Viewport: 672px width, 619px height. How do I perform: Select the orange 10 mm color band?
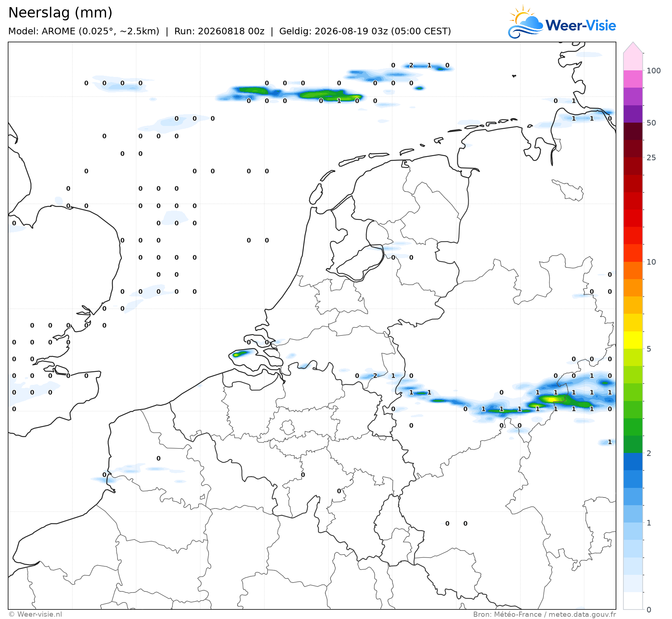(633, 271)
